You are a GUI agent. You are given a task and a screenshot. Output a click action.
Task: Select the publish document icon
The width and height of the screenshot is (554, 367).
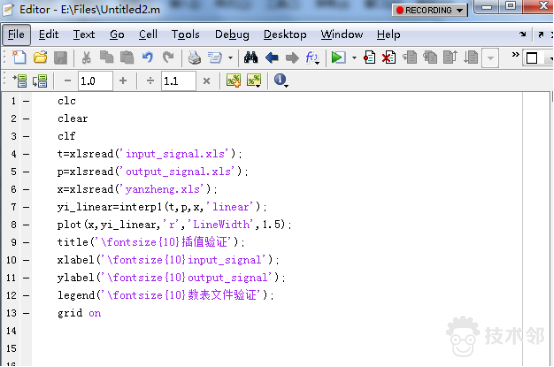[x=214, y=58]
